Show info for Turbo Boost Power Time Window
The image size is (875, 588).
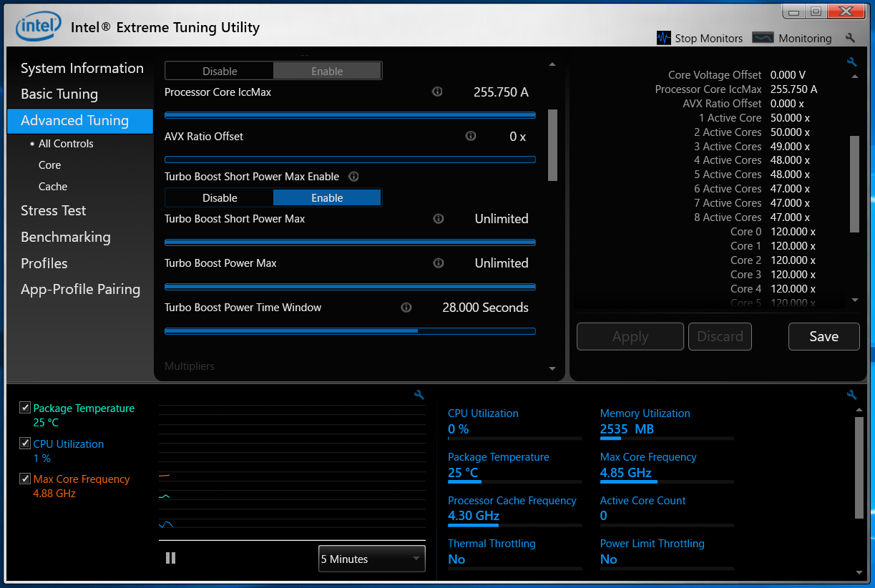406,308
